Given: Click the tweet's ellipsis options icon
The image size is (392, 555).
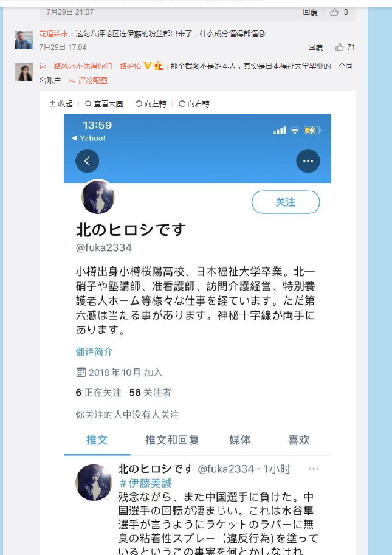Looking at the screenshot, I should point(314,469).
